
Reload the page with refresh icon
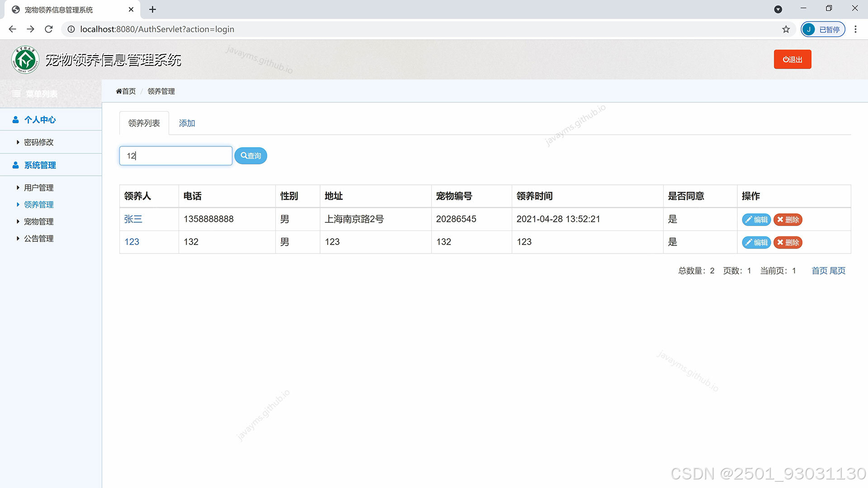49,29
